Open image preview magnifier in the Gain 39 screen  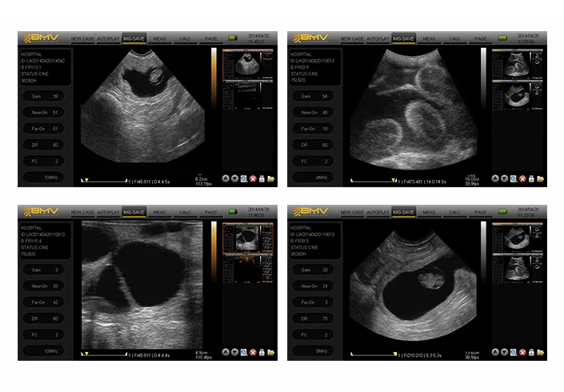coord(244,178)
